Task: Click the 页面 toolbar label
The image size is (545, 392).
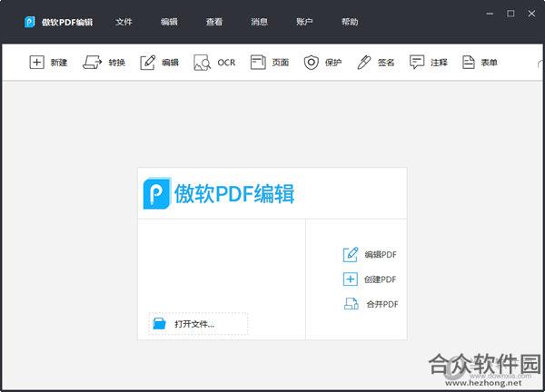Action: click(x=281, y=63)
